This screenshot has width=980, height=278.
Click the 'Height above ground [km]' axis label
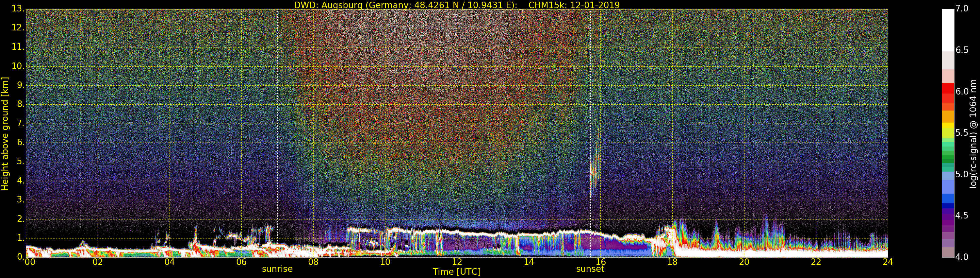coord(5,134)
